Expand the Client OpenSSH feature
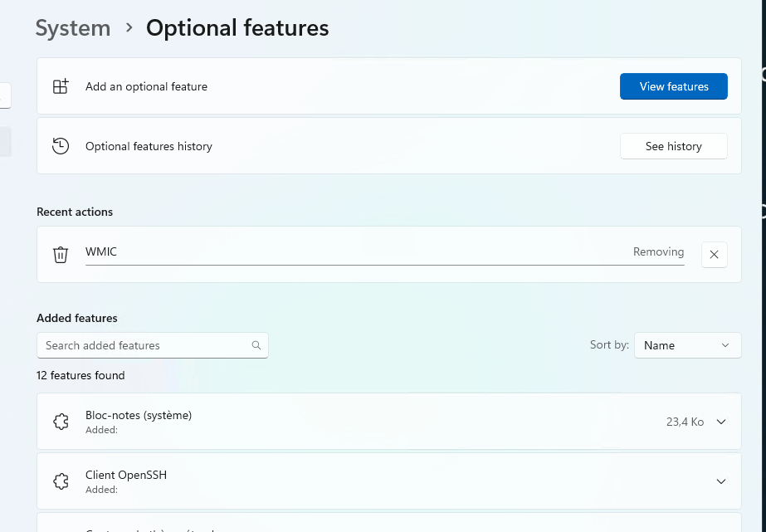The height and width of the screenshot is (532, 766). pyautogui.click(x=720, y=481)
